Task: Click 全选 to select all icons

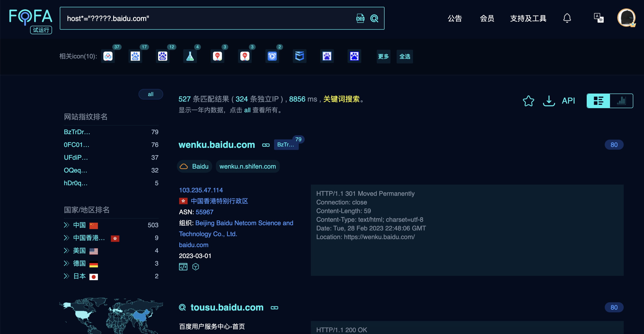Action: coord(405,56)
